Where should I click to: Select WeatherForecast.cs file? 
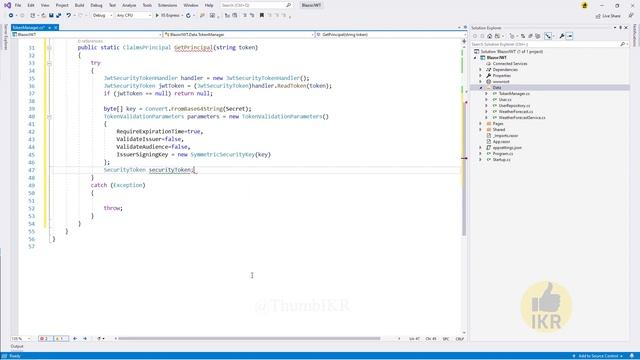tap(516, 112)
